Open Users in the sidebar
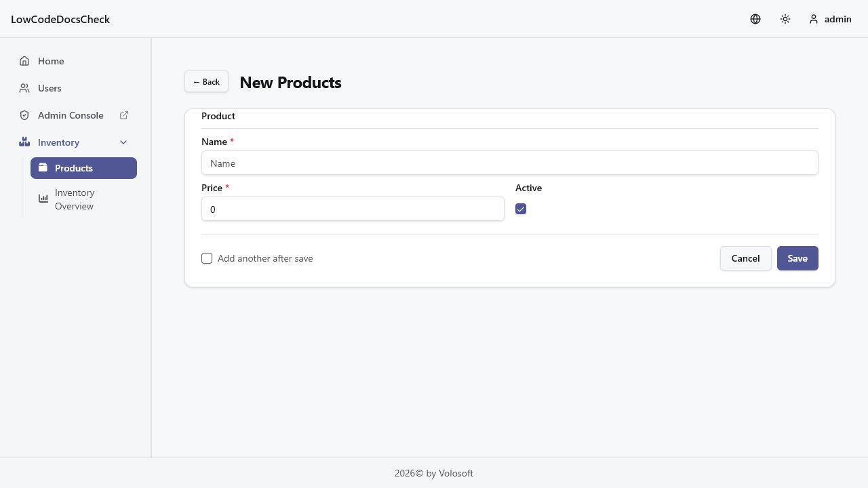 [x=75, y=88]
